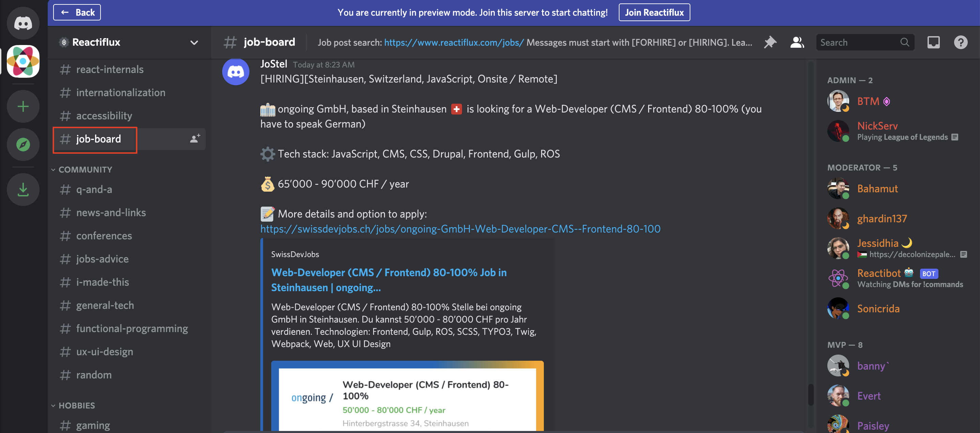Click the Back button to previous server
This screenshot has height=433, width=980.
tap(77, 11)
